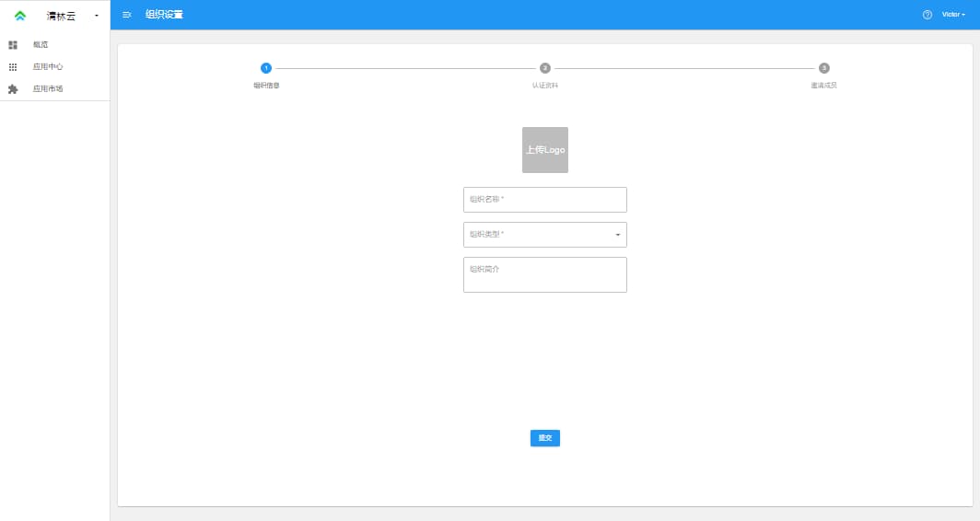980x521 pixels.
Task: Open the 清林云 organization switcher dropdown
Action: coord(96,16)
